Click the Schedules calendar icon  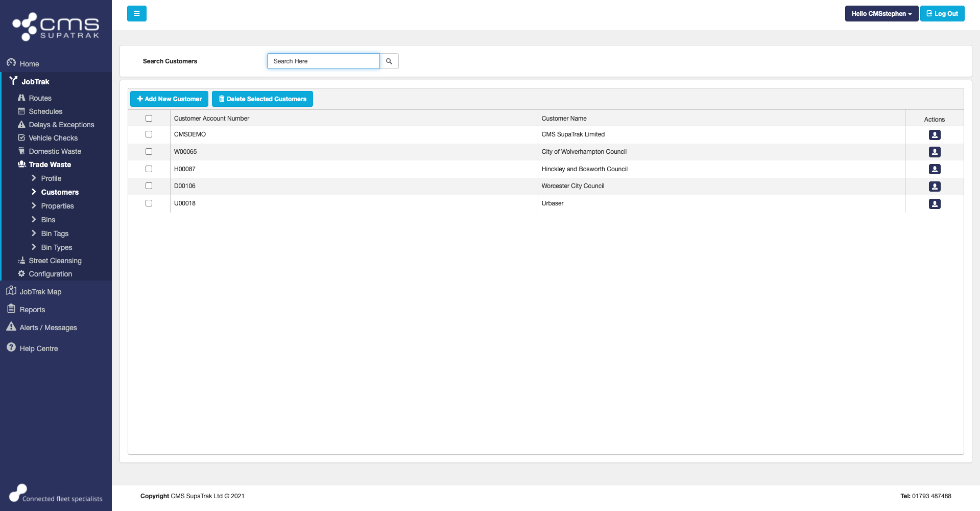pos(21,111)
